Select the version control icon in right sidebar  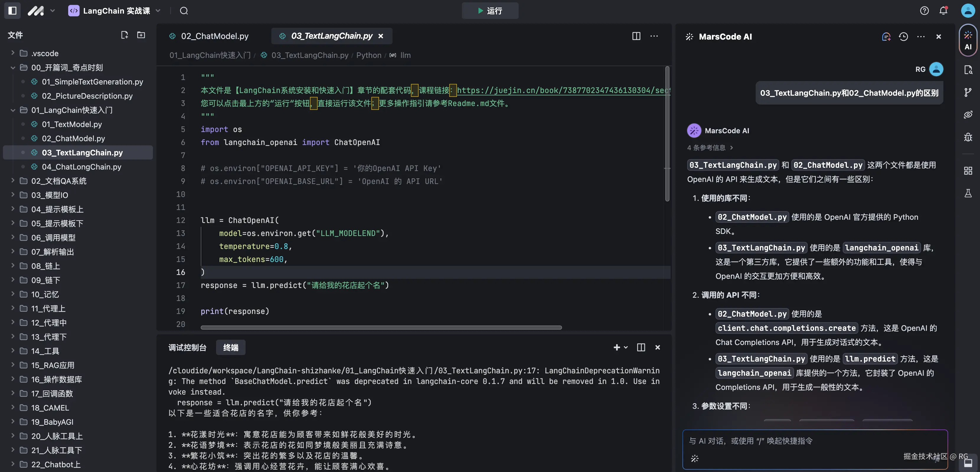tap(968, 92)
